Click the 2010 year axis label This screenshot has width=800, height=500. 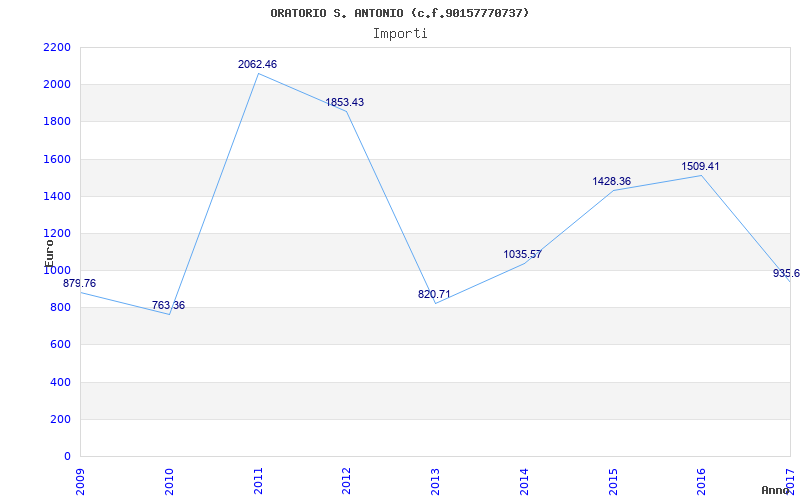coord(169,481)
